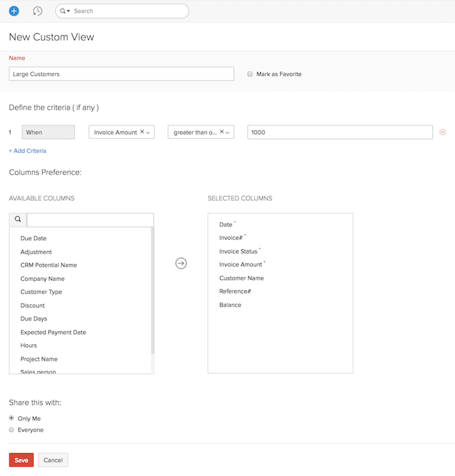Click the available columns list scrollbar
This screenshot has width=455, height=476.
(153, 291)
